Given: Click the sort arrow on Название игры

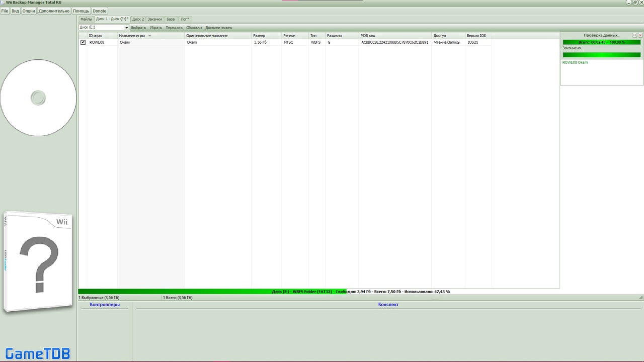Looking at the screenshot, I should pos(149,36).
